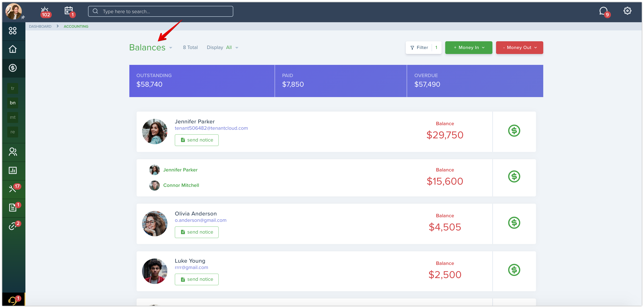Open Jennifer Parker link in shared balance card
The height and width of the screenshot is (308, 644).
tap(180, 170)
